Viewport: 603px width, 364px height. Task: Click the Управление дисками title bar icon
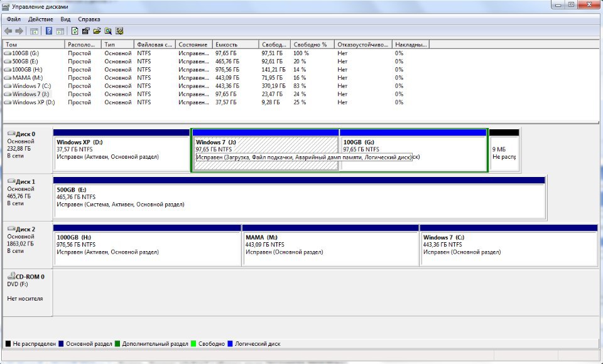6,6
